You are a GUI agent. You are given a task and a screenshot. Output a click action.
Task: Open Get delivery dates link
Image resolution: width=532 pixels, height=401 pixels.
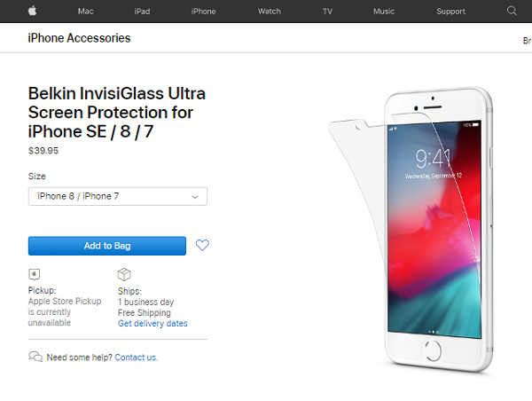[x=153, y=323]
